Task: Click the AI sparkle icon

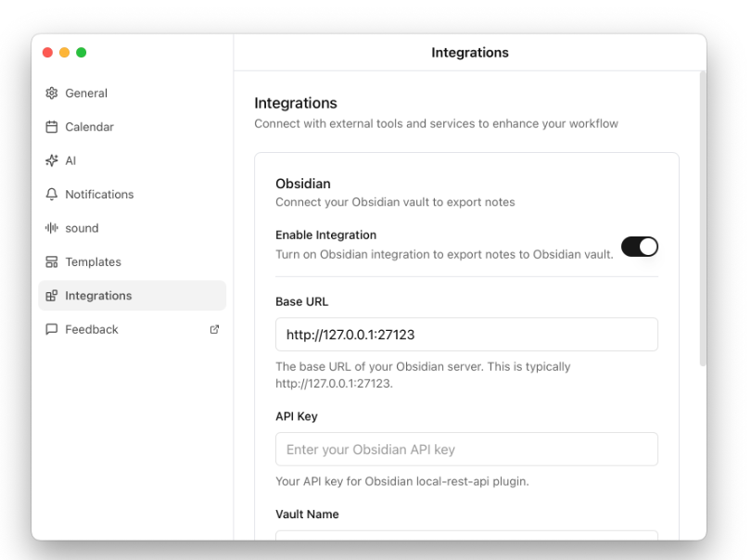Action: (x=51, y=160)
